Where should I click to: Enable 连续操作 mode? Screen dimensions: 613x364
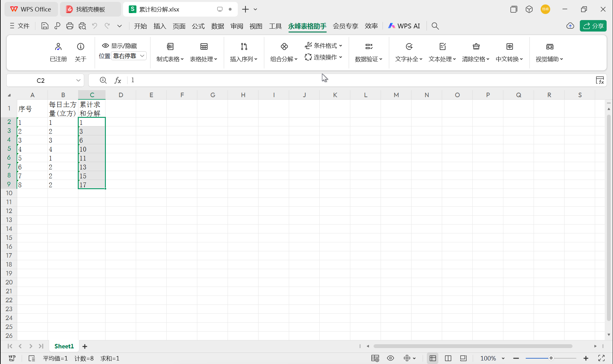tap(324, 57)
